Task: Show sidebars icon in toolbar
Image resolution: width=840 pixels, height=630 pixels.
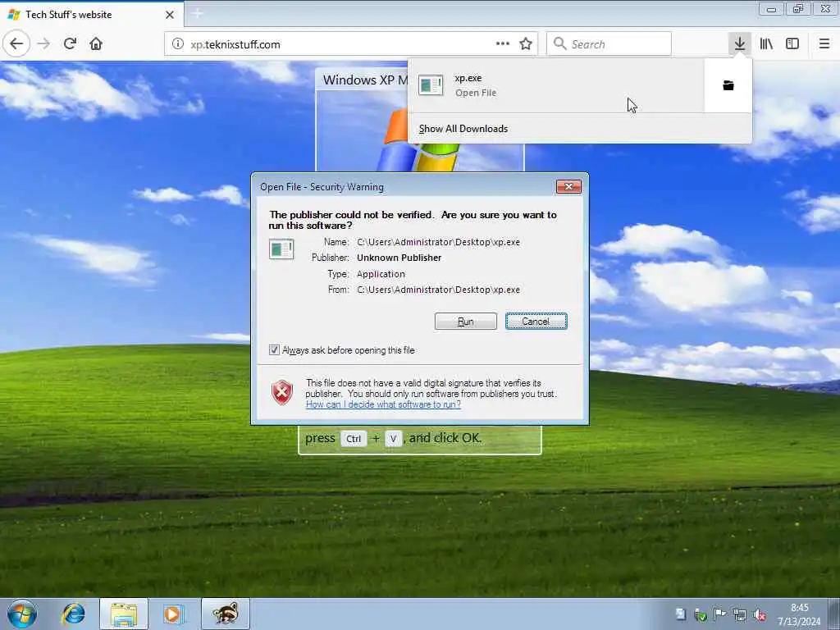Action: 792,43
